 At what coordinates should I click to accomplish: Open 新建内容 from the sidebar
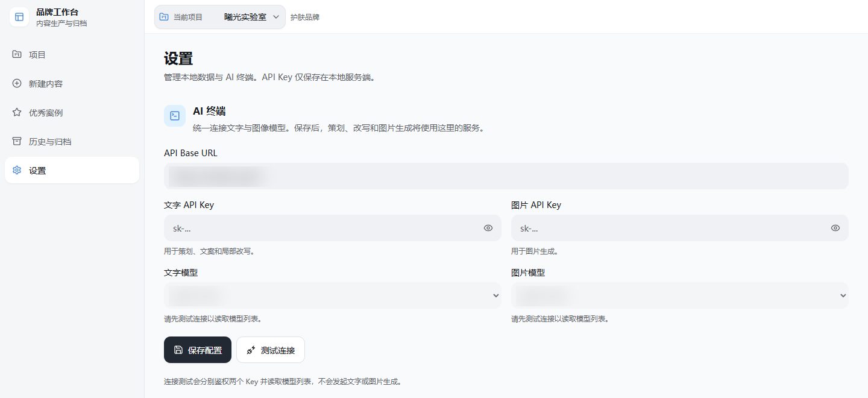click(x=72, y=83)
